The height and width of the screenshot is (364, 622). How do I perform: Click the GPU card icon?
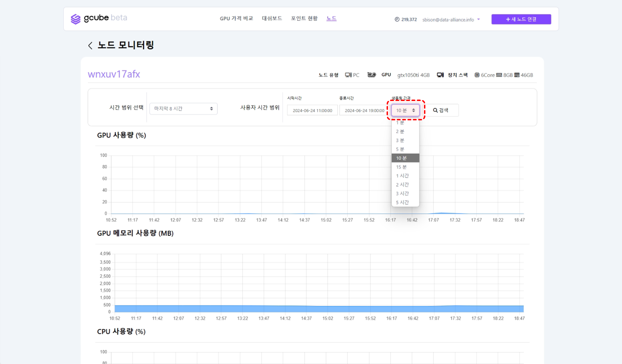[372, 75]
